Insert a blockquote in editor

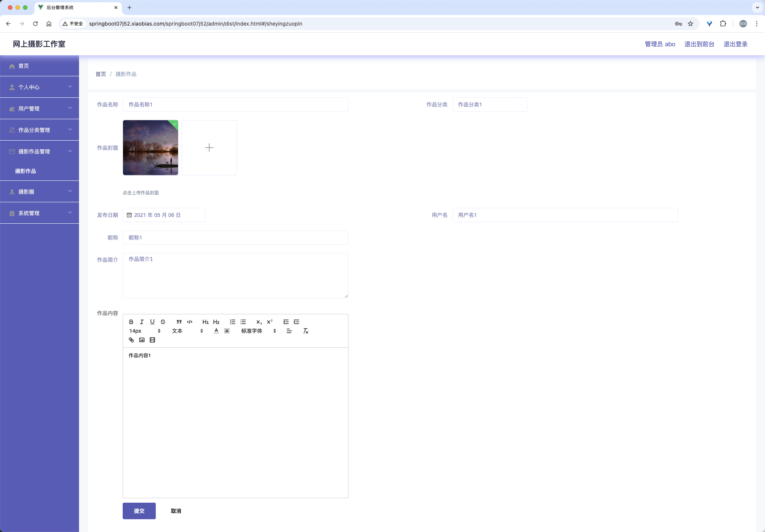click(179, 322)
